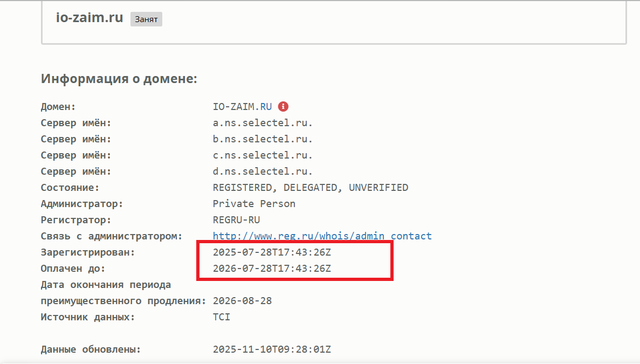Screen dimensions: 640x364
Task: Click the "Private Person" administrator value
Action: [254, 204]
